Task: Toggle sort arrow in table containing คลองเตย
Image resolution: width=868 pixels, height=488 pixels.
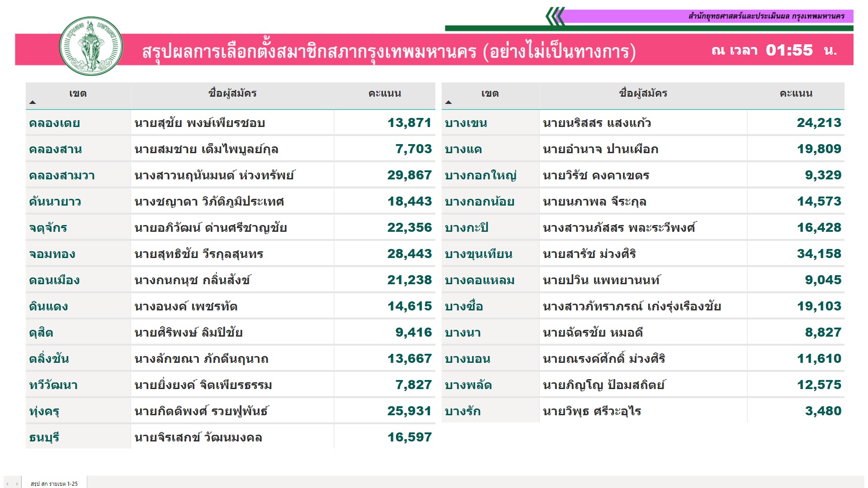Action: coord(33,103)
